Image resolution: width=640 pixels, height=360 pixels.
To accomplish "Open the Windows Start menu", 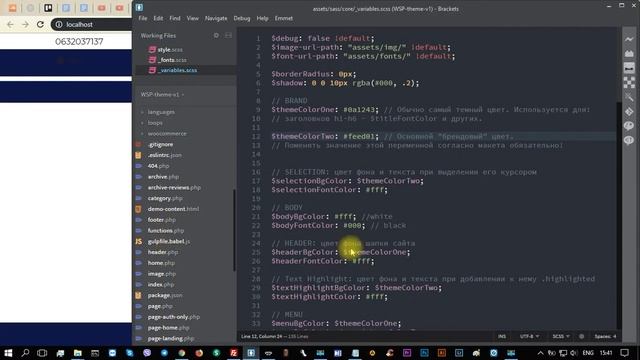I will tap(8, 353).
